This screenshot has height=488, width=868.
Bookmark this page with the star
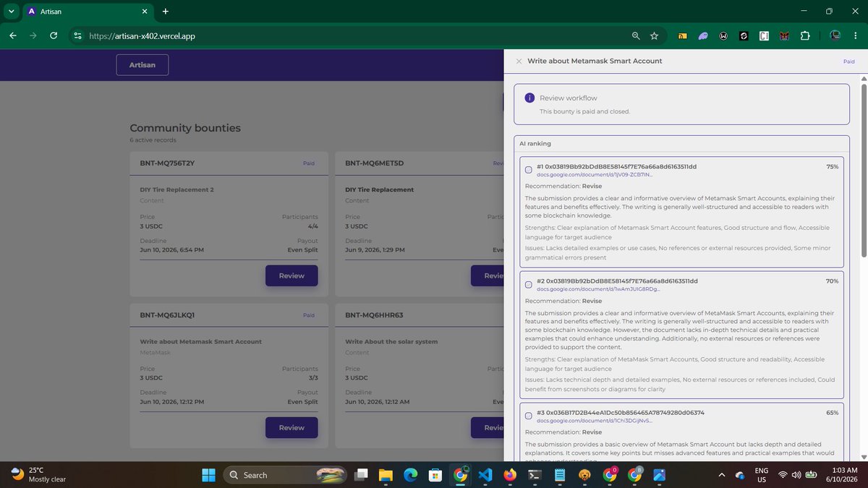tap(655, 35)
